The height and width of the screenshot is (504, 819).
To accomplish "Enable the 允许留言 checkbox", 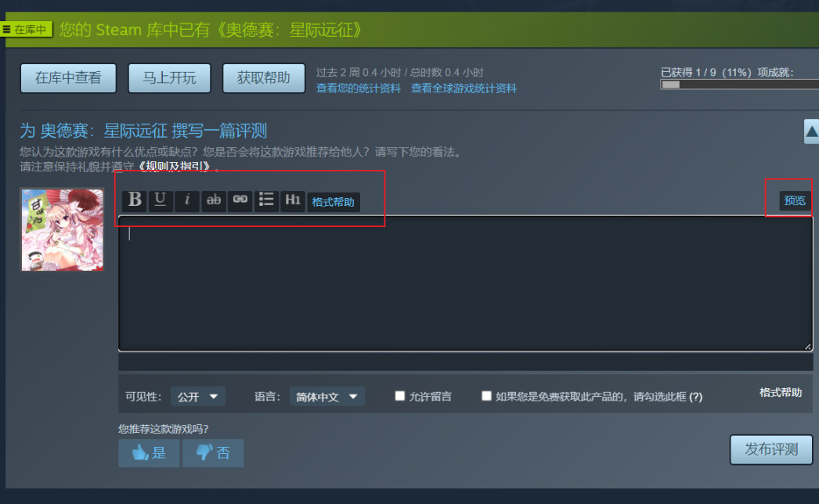I will pyautogui.click(x=400, y=396).
